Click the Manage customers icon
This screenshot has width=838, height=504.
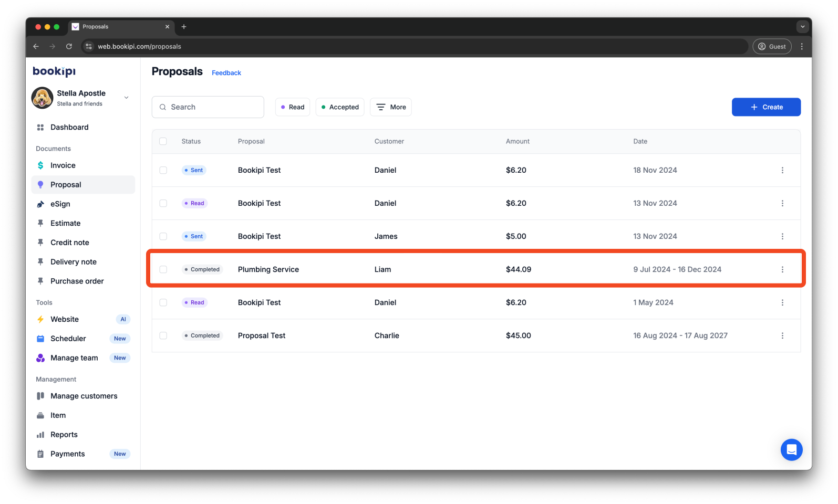coord(40,396)
